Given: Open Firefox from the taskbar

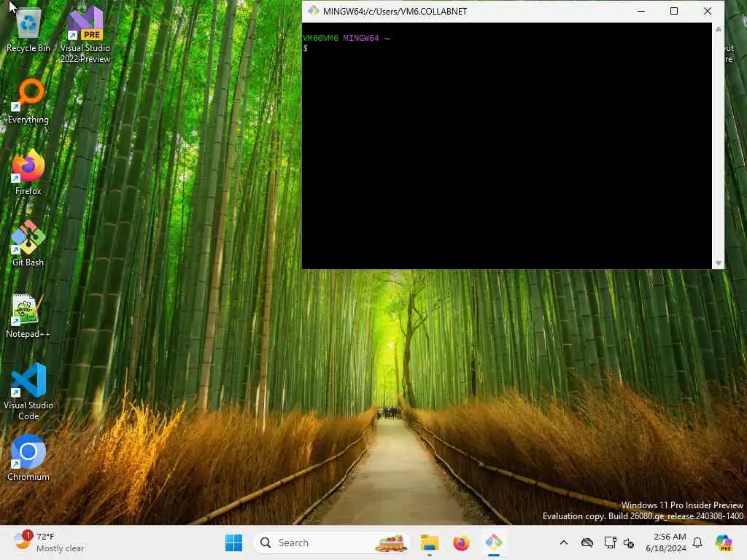Looking at the screenshot, I should pyautogui.click(x=461, y=542).
